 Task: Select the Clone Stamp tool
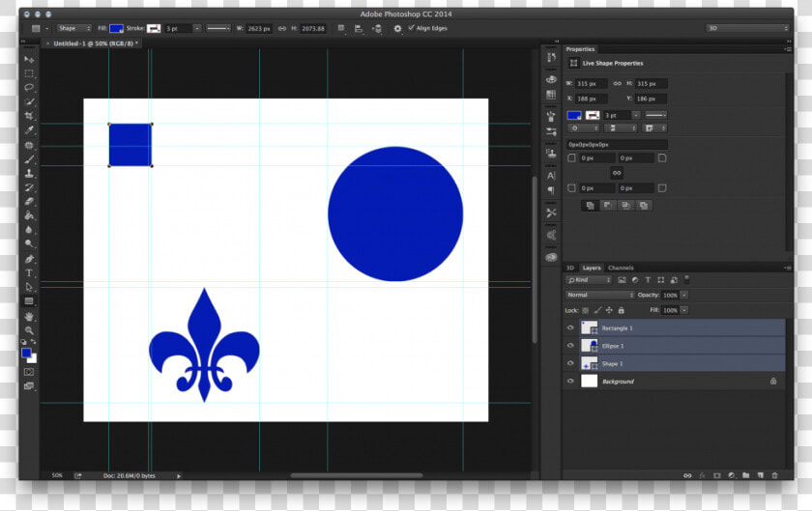[29, 174]
